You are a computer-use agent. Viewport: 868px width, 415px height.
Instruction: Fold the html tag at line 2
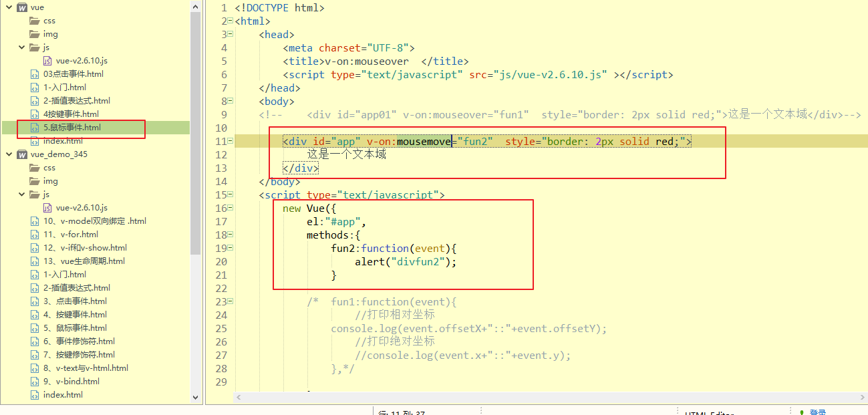coord(230,21)
